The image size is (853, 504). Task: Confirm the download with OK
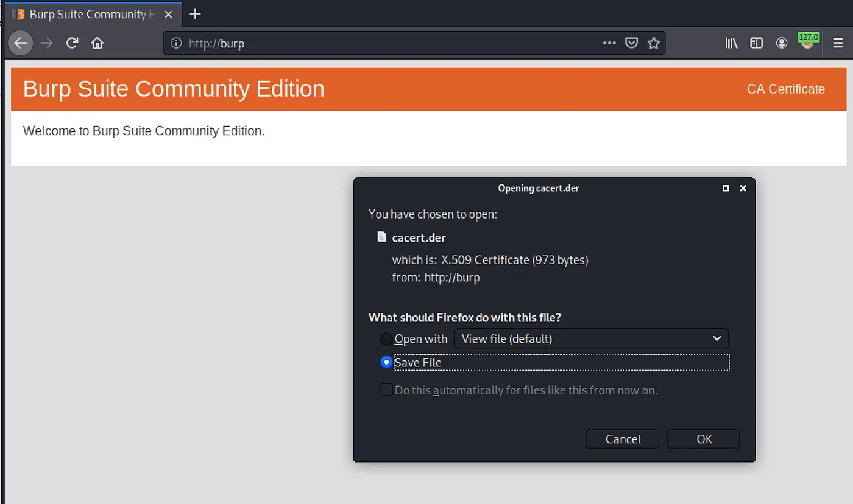tap(703, 439)
